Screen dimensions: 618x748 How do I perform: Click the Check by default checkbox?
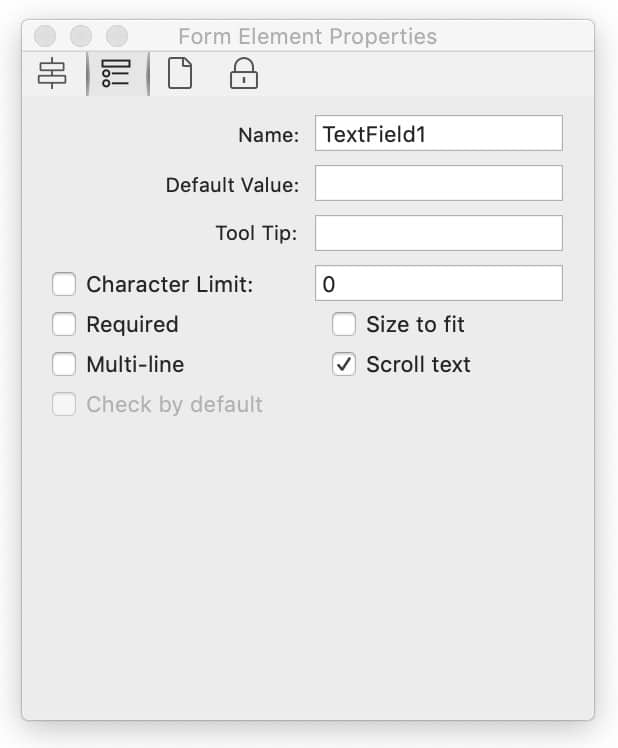pyautogui.click(x=64, y=405)
